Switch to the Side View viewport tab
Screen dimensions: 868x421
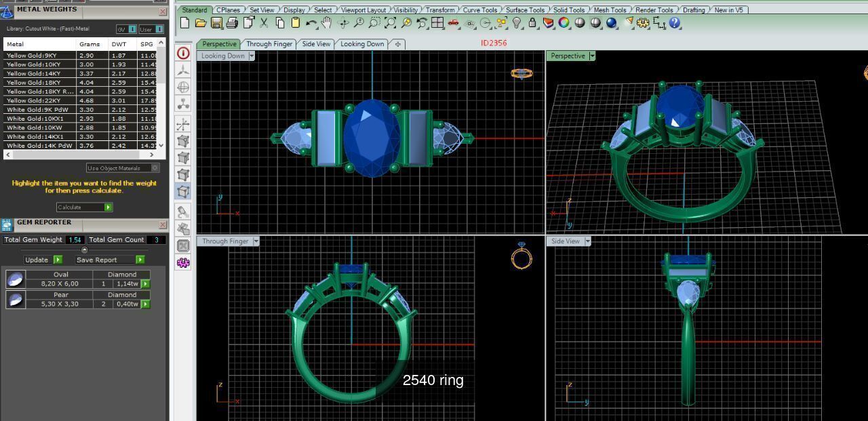click(316, 44)
